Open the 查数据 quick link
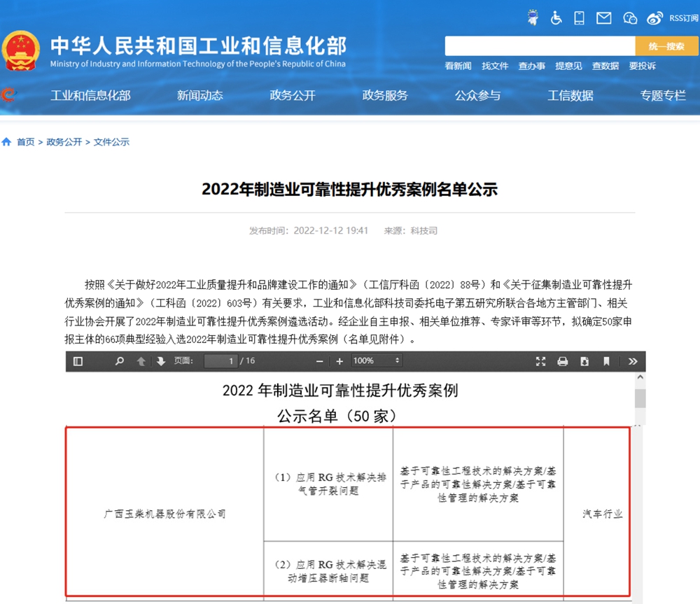The width and height of the screenshot is (700, 604). (x=605, y=66)
